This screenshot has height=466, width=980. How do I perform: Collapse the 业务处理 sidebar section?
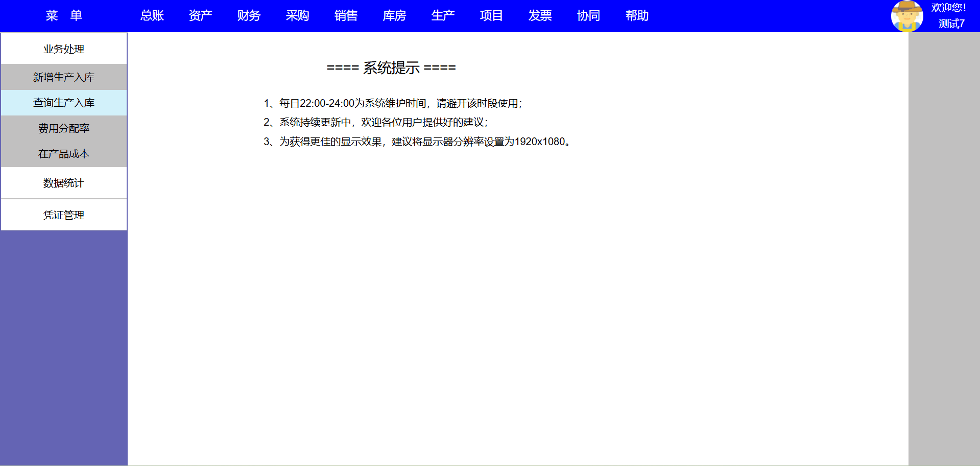coord(64,49)
